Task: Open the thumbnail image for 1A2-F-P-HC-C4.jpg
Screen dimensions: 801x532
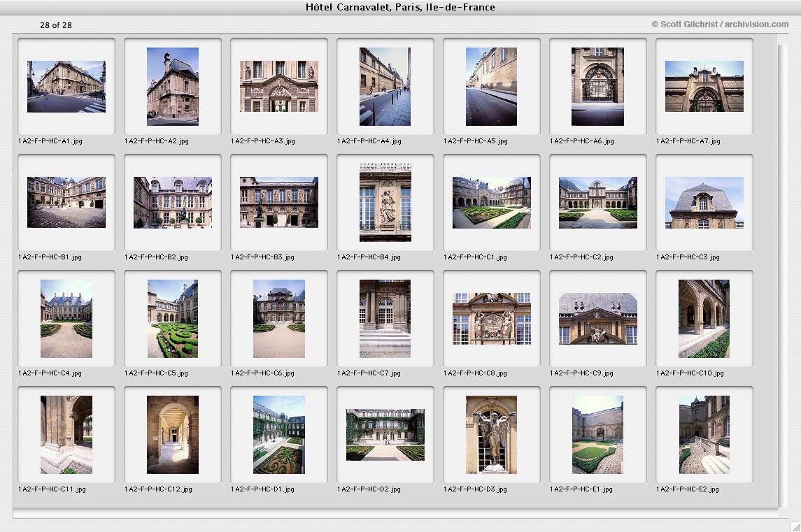Action: coord(66,319)
